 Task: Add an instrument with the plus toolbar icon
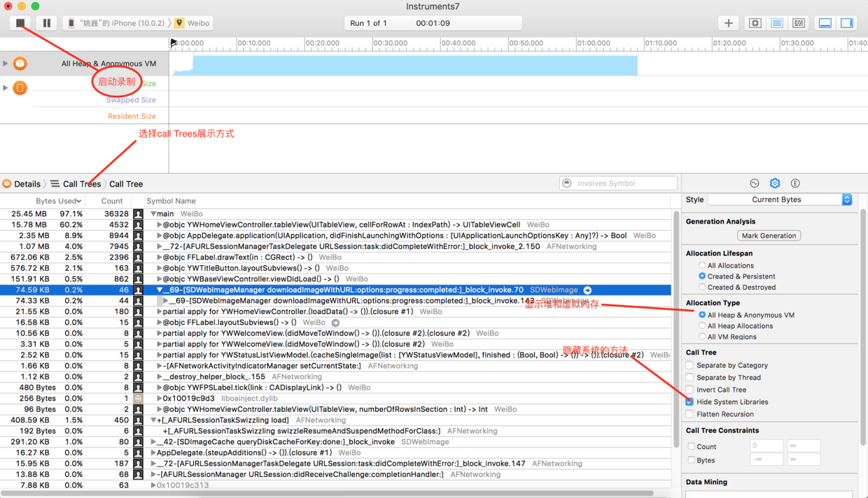pyautogui.click(x=728, y=22)
